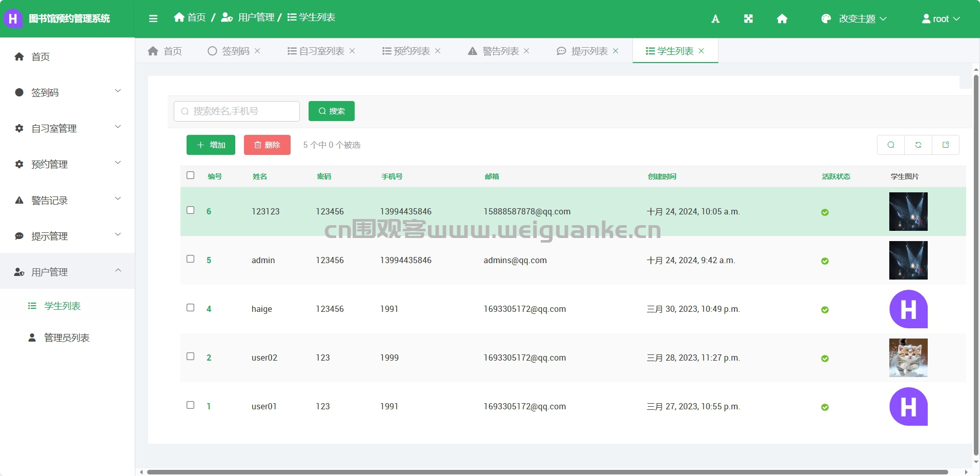Toggle fullscreen with the expand arrows icon
Image resolution: width=980 pixels, height=476 pixels.
[x=748, y=19]
